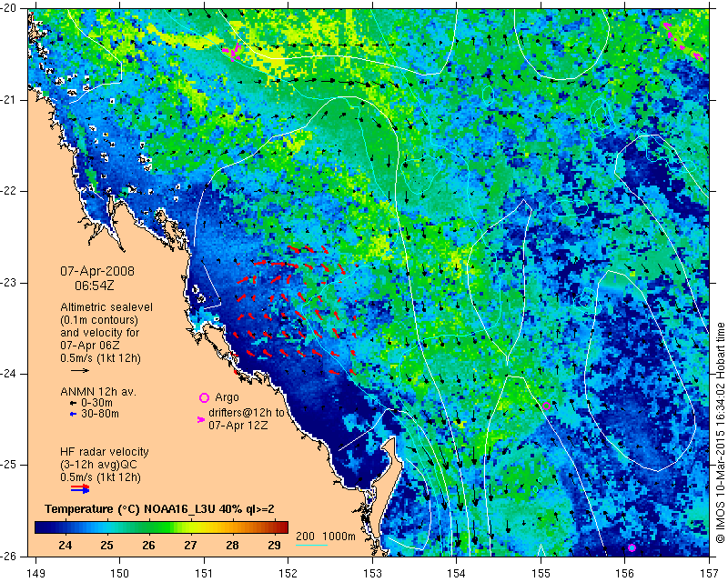
Task: Click the '07-Apr 06Z' legend text
Action: pos(89,346)
